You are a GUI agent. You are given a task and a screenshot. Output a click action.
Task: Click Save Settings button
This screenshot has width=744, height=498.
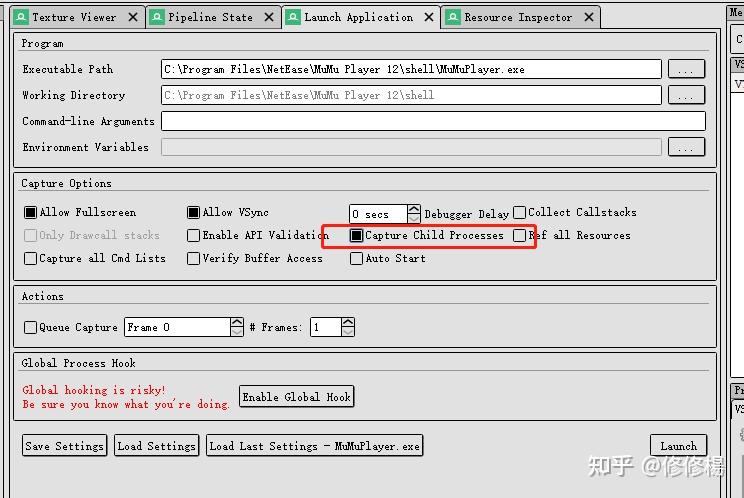[x=65, y=446]
